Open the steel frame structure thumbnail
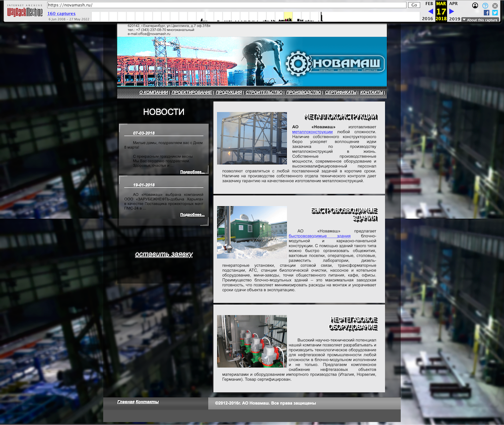This screenshot has width=504, height=425. (251, 138)
